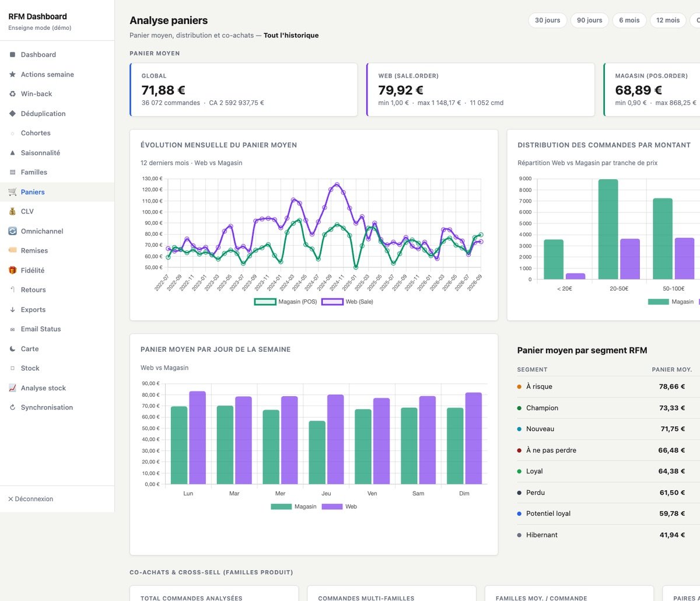Click the SEGMENT column header
The image size is (700, 601).
click(x=532, y=369)
